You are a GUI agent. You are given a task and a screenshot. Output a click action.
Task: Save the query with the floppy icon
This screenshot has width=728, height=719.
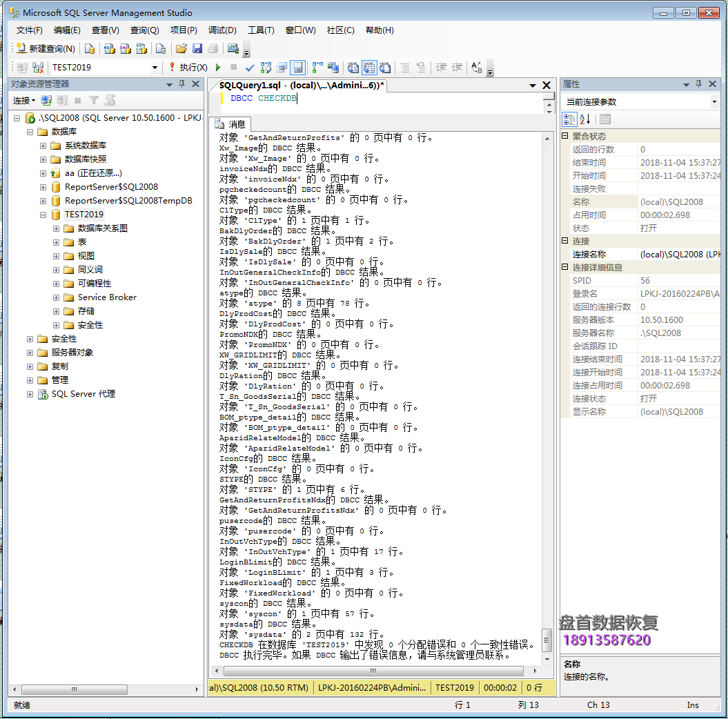[197, 49]
